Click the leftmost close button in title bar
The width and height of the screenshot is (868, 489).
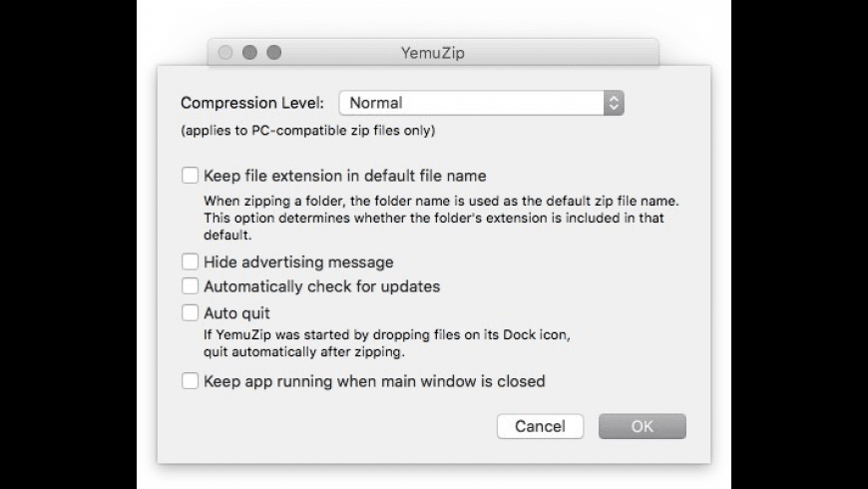226,52
